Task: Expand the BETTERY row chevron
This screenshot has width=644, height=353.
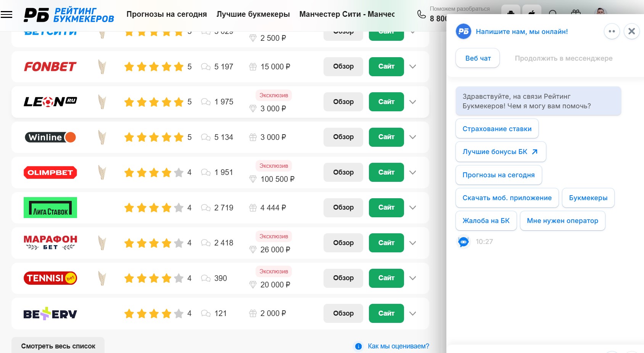Action: pos(412,313)
